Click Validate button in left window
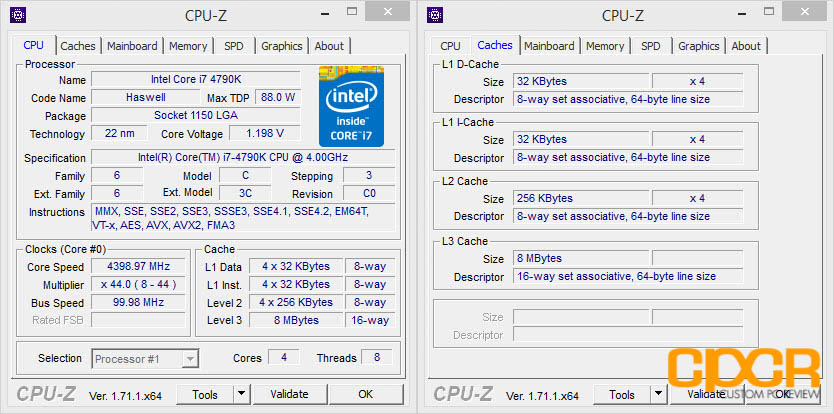This screenshot has height=414, width=834. pyautogui.click(x=289, y=394)
